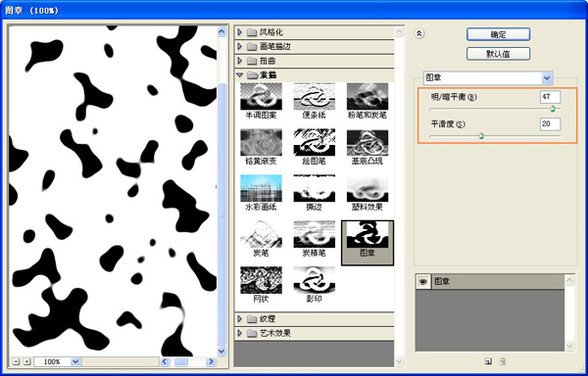Click the 平滑度 slider handle
Viewport: 588px width, 376px height.
pos(481,136)
